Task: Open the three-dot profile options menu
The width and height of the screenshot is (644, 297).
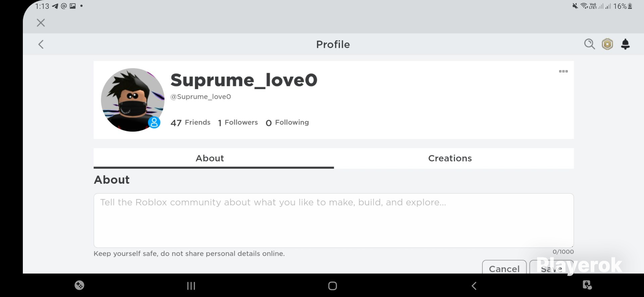Action: (563, 71)
